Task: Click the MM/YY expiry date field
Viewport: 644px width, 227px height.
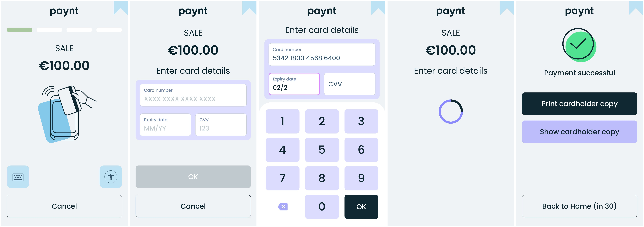Action: [x=165, y=125]
